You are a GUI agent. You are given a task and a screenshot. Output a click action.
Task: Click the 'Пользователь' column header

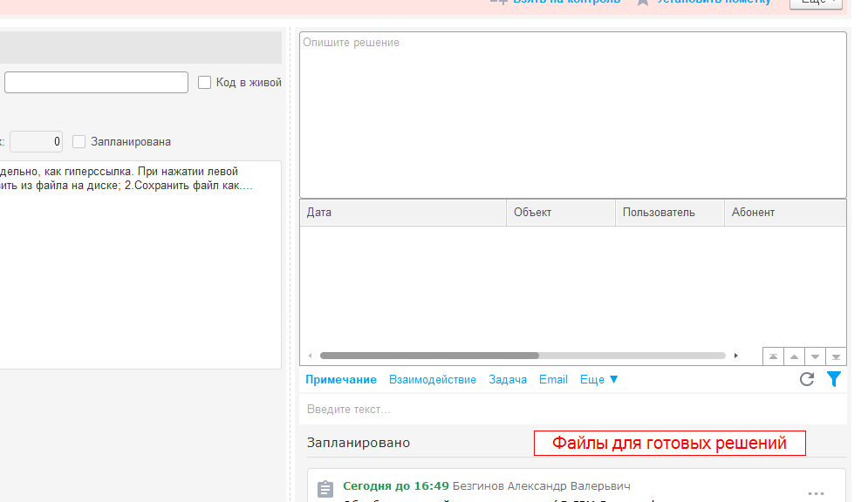pos(669,213)
